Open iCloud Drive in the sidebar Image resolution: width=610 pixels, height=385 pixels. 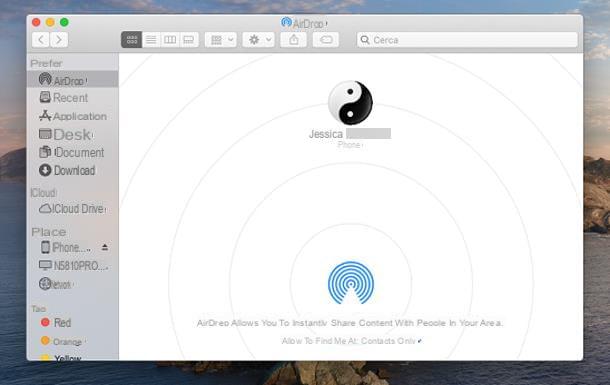point(72,209)
